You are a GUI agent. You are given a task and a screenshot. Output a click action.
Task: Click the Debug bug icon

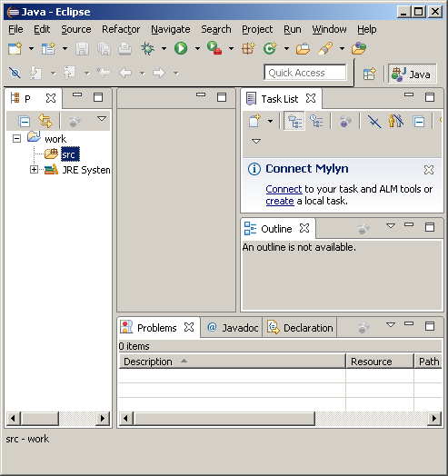[147, 48]
